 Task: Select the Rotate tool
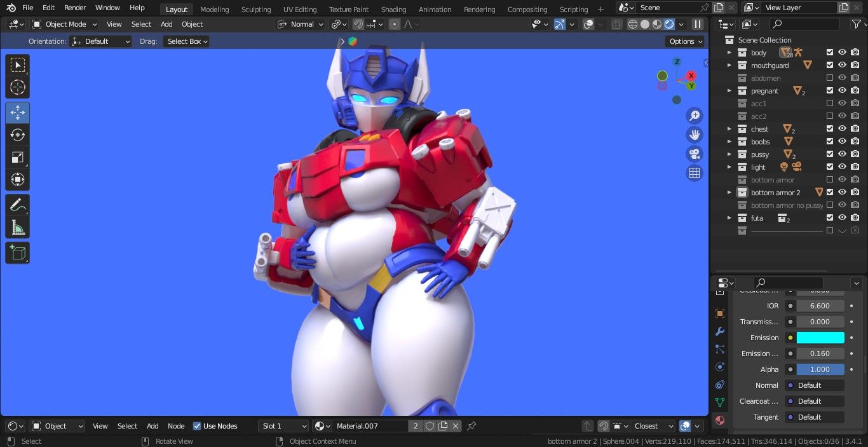[x=18, y=135]
